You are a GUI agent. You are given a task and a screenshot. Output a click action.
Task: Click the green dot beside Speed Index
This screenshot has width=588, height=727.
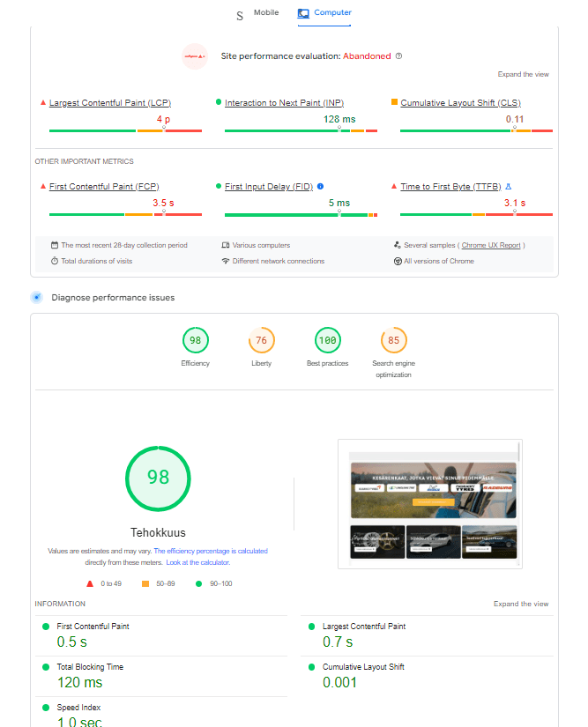(46, 708)
